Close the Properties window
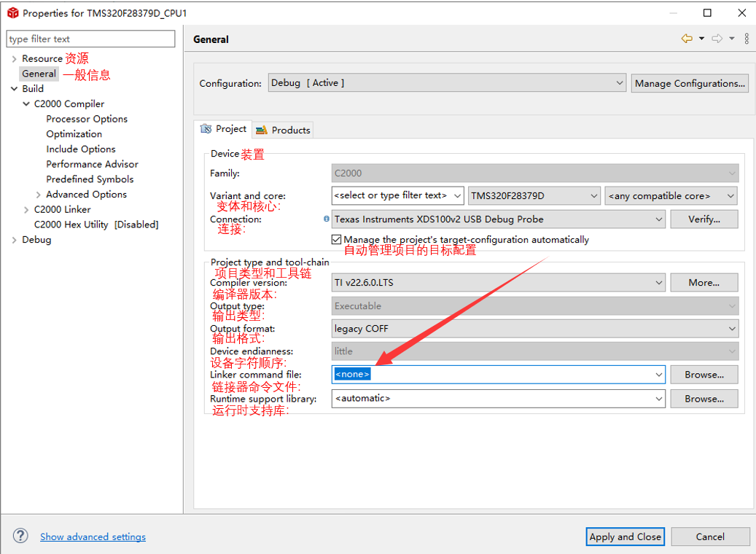Screen dimensions: 756x554 (x=742, y=13)
